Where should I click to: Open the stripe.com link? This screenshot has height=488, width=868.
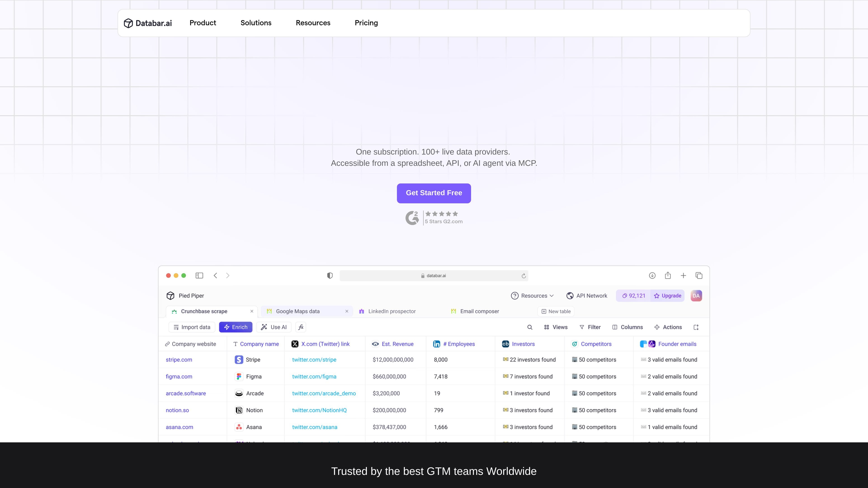coord(179,360)
